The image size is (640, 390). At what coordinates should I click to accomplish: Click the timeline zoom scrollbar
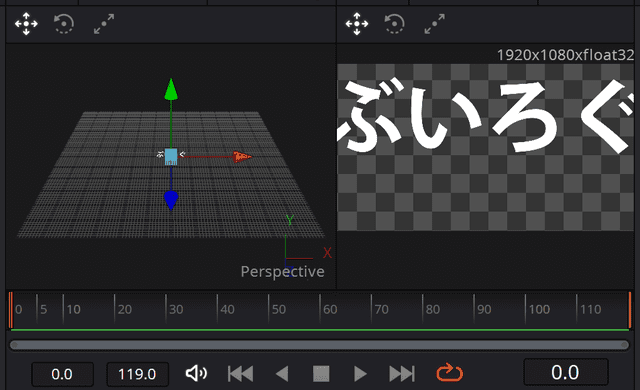coord(319,345)
